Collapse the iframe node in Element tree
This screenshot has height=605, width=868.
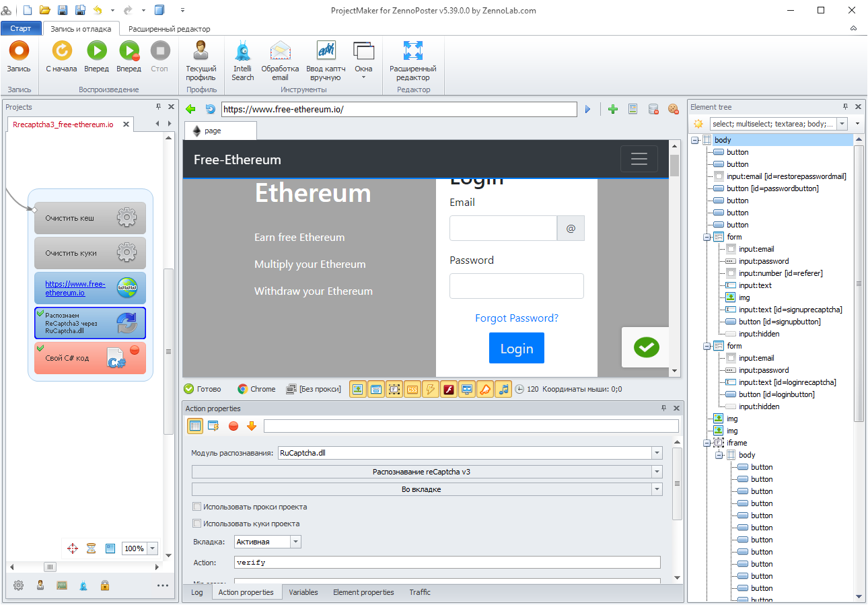(x=707, y=443)
